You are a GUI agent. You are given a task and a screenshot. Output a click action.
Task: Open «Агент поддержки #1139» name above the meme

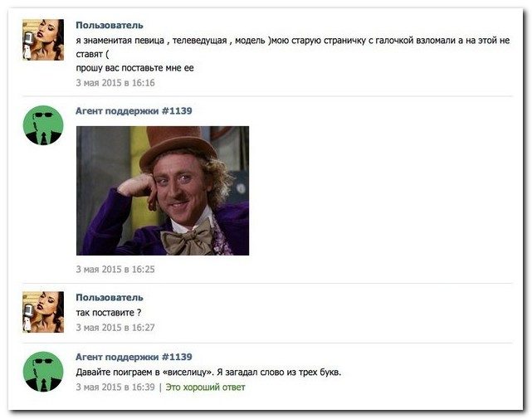click(x=134, y=110)
